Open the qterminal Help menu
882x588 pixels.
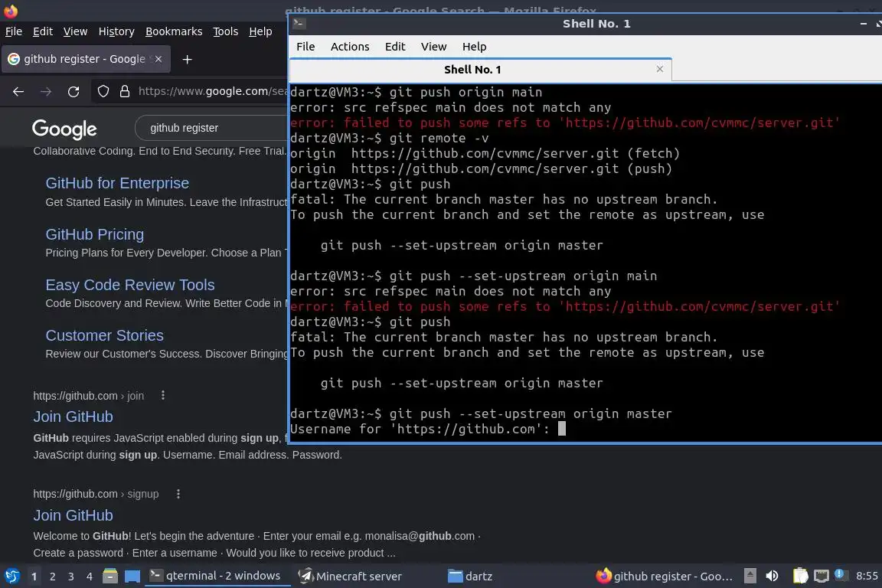click(474, 47)
